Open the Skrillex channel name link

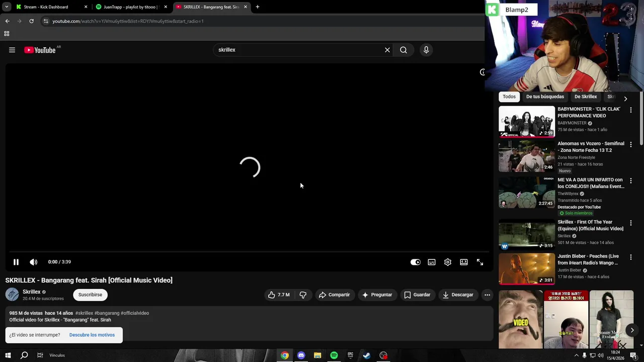coord(32,292)
